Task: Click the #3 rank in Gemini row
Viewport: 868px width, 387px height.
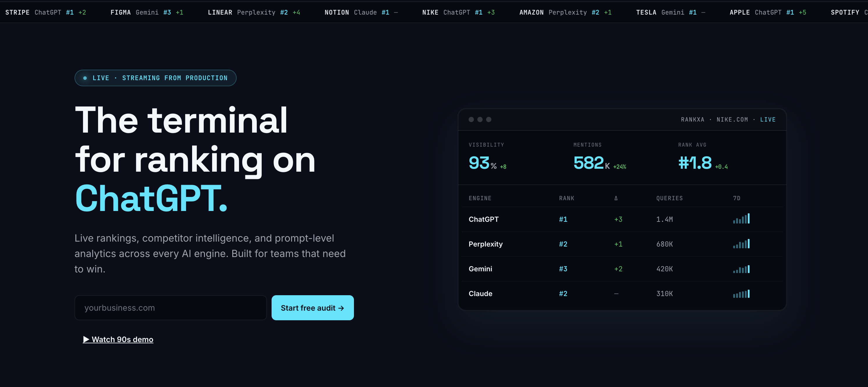Action: (563, 269)
